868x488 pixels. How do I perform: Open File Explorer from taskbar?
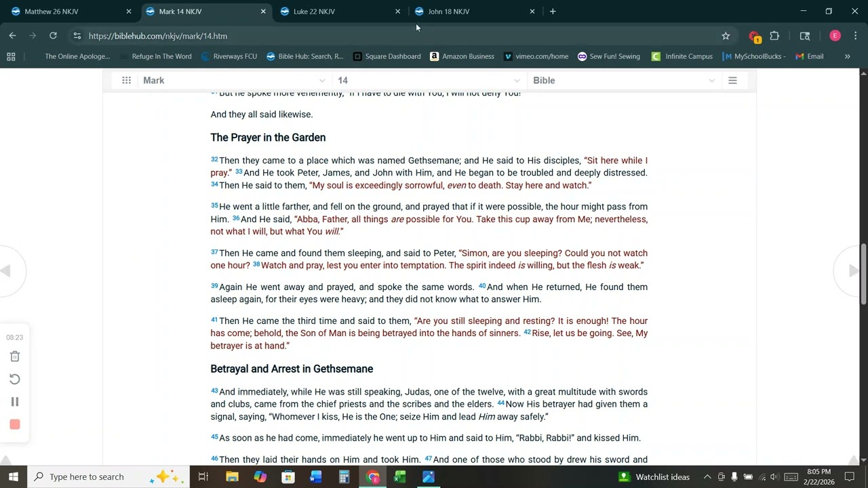pyautogui.click(x=232, y=476)
